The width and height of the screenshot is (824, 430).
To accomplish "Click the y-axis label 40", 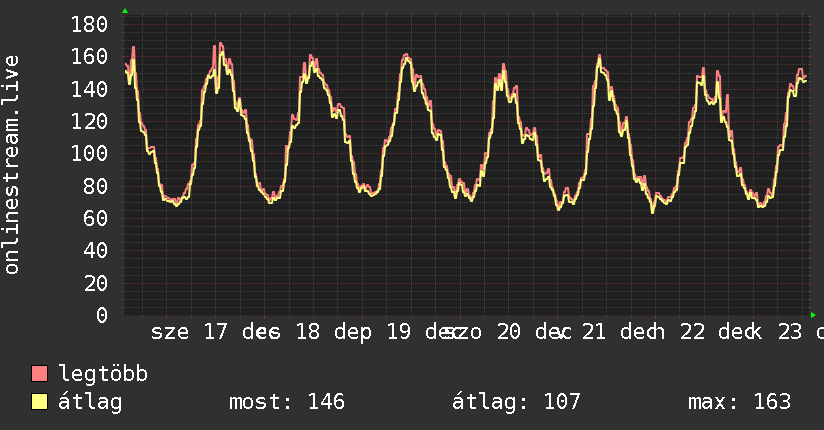I will (96, 251).
